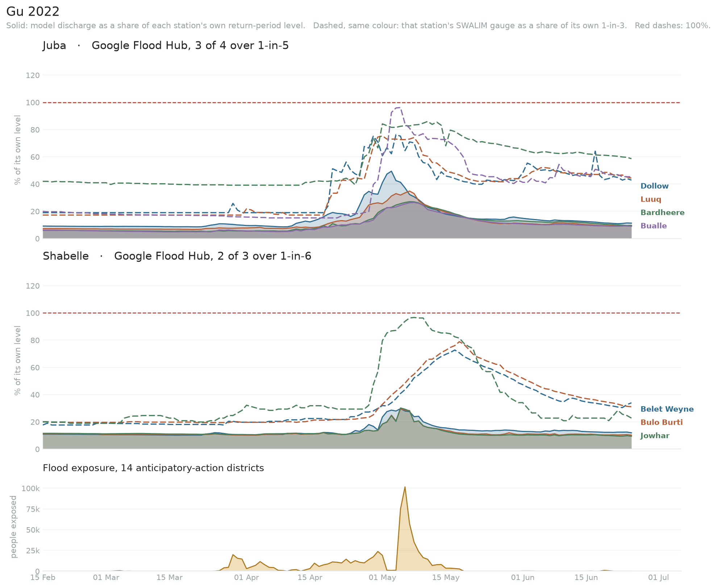717x588 pixels.
Task: Click the '01 May' date axis label
Action: [x=383, y=577]
